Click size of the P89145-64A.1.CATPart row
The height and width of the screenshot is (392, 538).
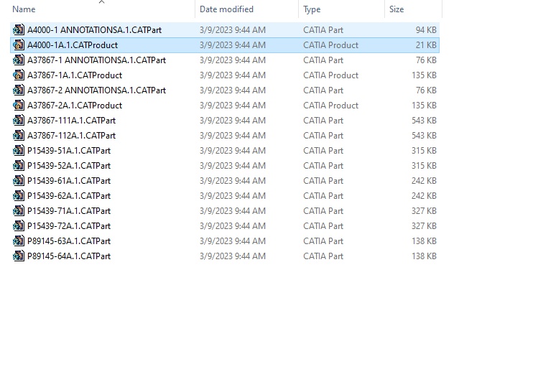[x=424, y=256]
